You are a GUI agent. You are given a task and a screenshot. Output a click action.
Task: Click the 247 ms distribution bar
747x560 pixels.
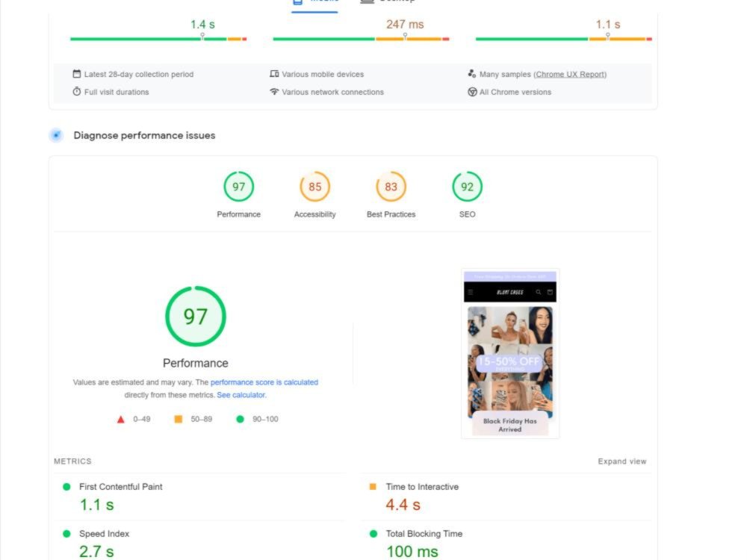click(361, 39)
